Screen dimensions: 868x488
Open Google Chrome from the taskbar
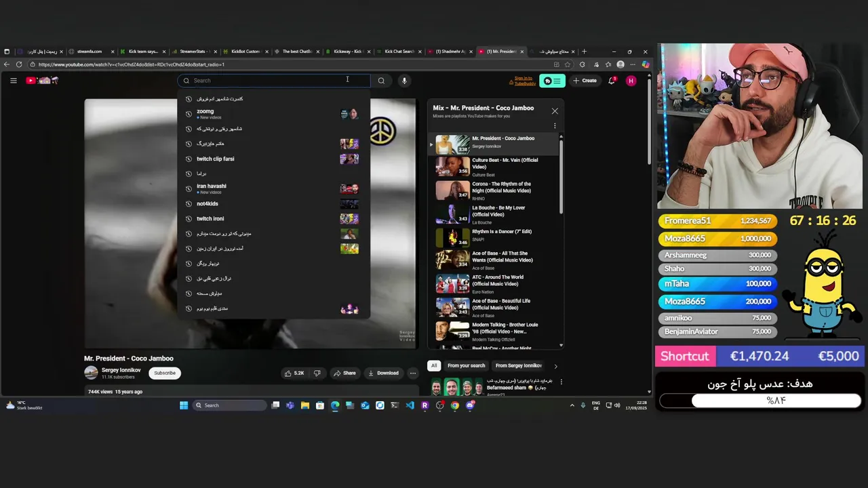click(x=455, y=405)
